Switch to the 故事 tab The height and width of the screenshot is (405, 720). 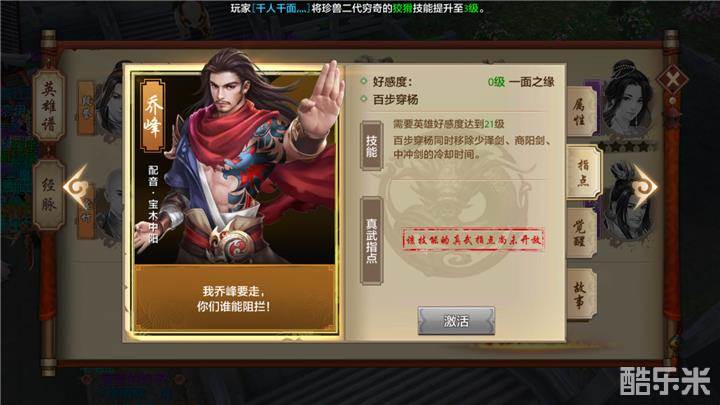[580, 294]
